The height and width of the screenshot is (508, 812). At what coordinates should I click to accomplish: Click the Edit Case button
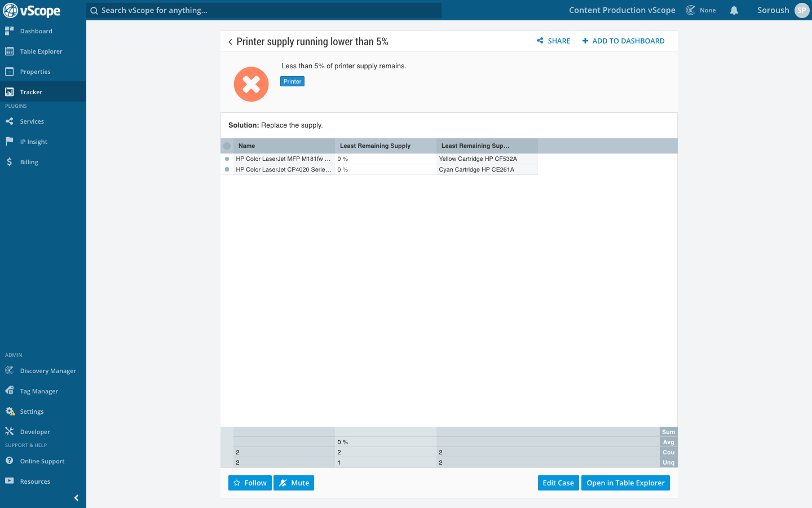(x=558, y=483)
